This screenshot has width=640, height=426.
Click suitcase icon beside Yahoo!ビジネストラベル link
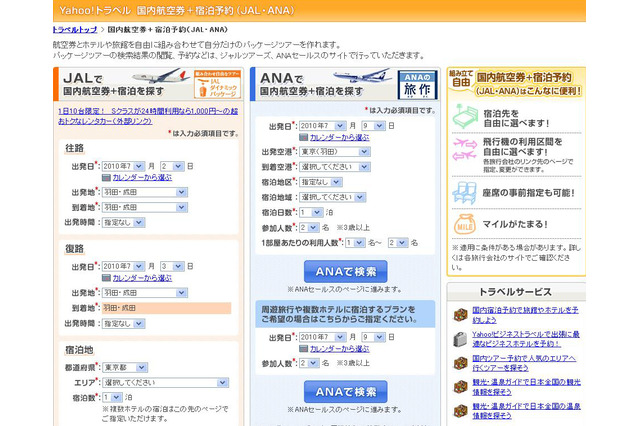coord(460,339)
